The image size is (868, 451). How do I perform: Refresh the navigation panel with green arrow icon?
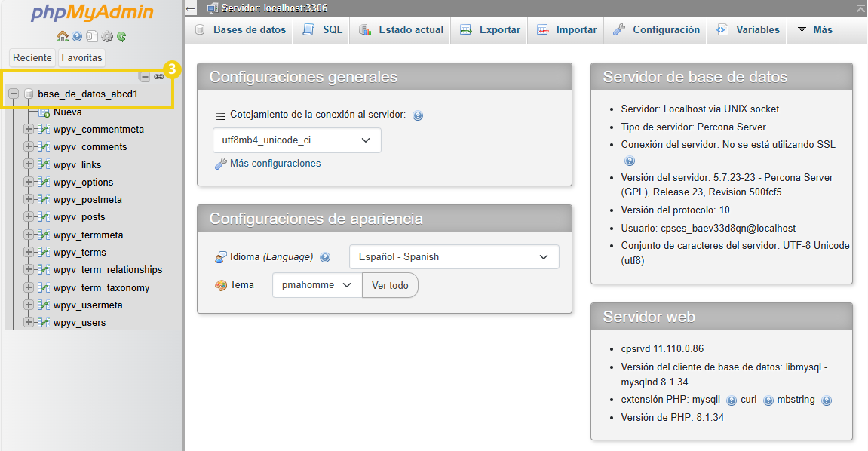[x=121, y=36]
